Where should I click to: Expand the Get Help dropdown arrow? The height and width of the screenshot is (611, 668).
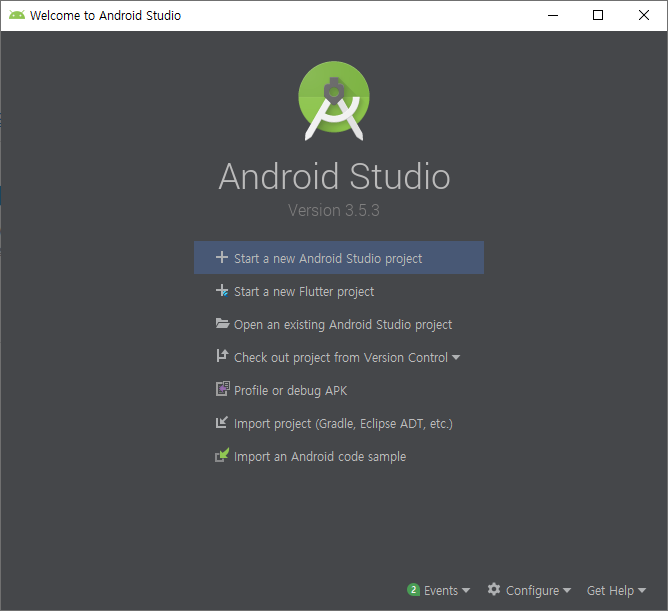tap(642, 591)
